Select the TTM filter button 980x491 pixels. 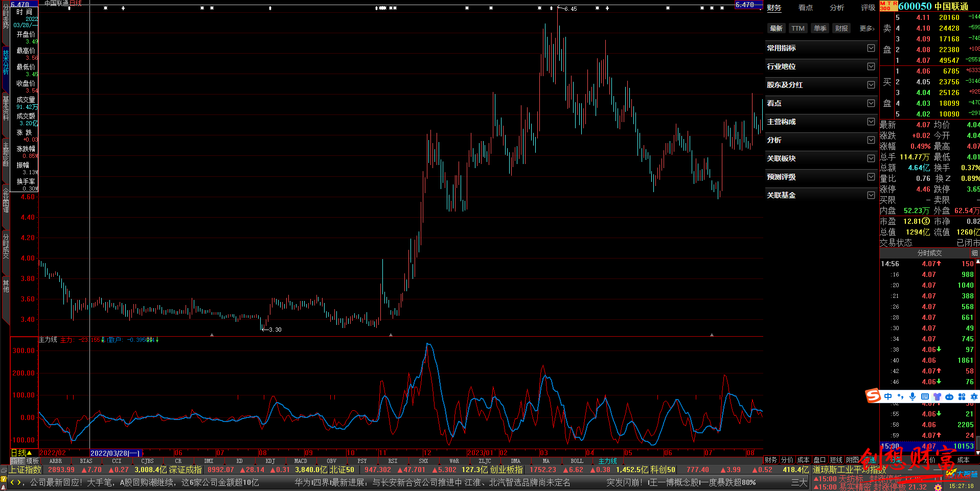(798, 29)
